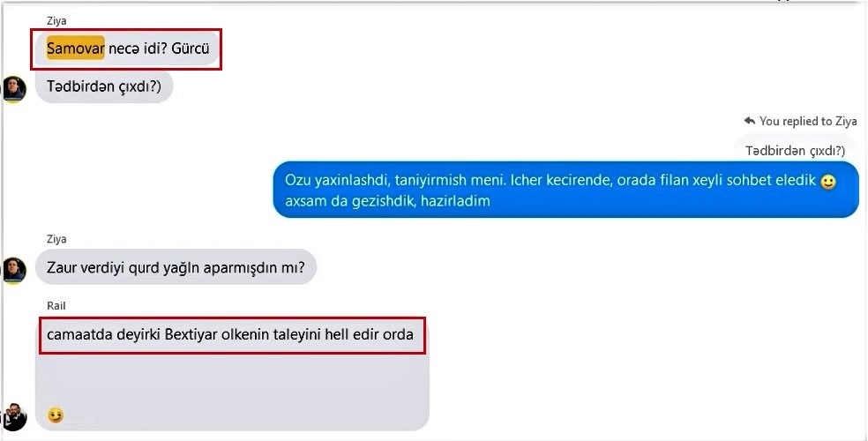Click empty grey area inside Rail's bubble
The height and width of the screenshot is (441, 868).
coord(233,379)
